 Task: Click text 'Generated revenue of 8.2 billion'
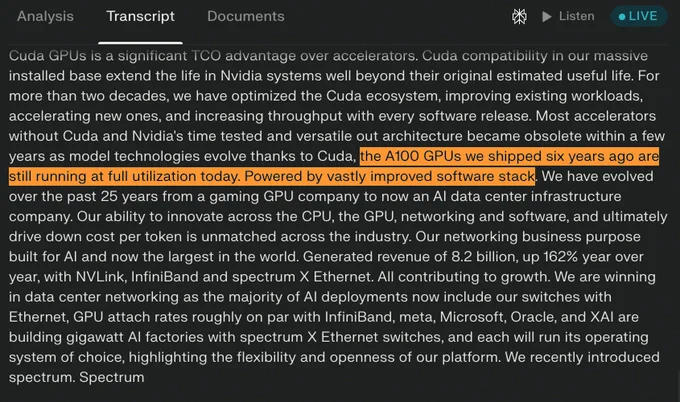click(410, 257)
